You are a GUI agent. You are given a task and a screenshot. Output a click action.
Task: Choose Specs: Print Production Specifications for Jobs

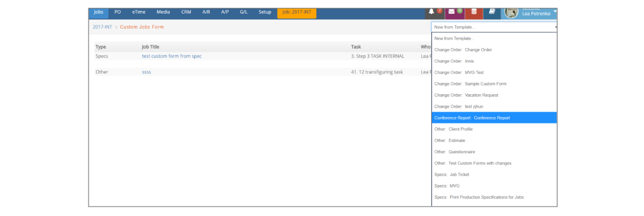coord(495,197)
